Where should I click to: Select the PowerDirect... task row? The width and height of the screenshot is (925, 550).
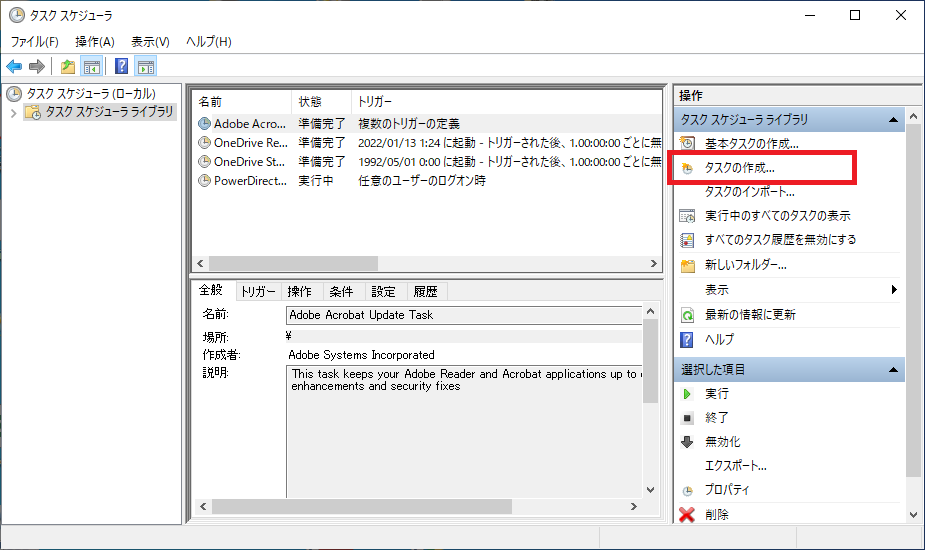[x=429, y=181]
